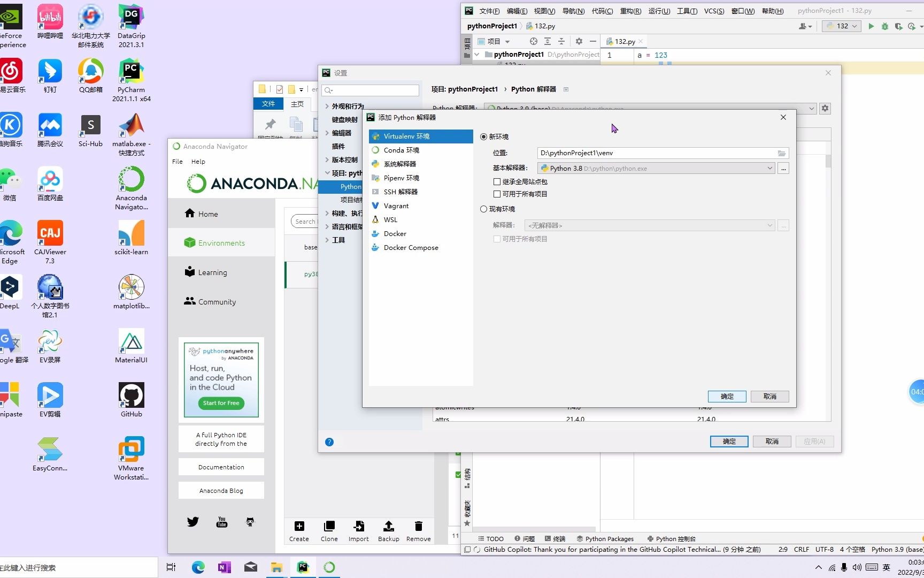The width and height of the screenshot is (924, 578).
Task: Enable 继承全局站点包 checkbox
Action: click(497, 182)
